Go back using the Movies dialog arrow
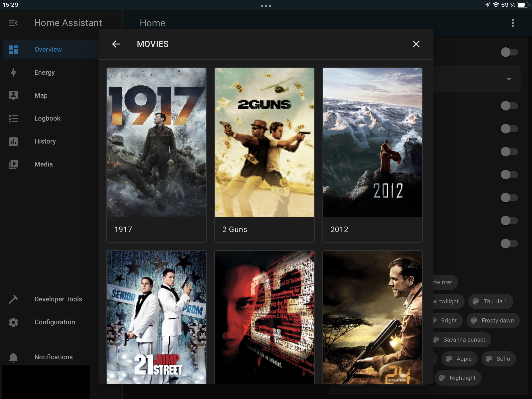This screenshot has width=532, height=399. click(116, 44)
